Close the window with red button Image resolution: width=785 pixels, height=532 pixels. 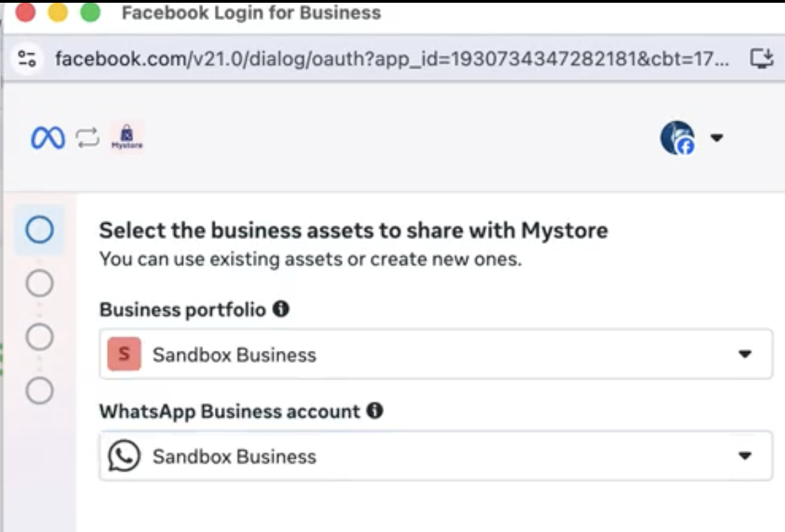coord(26,12)
